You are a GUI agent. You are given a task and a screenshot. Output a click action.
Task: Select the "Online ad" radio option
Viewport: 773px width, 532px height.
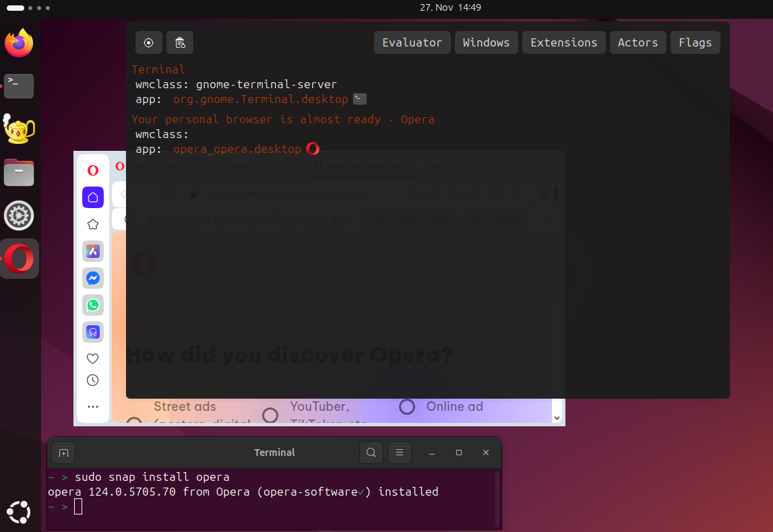[406, 407]
